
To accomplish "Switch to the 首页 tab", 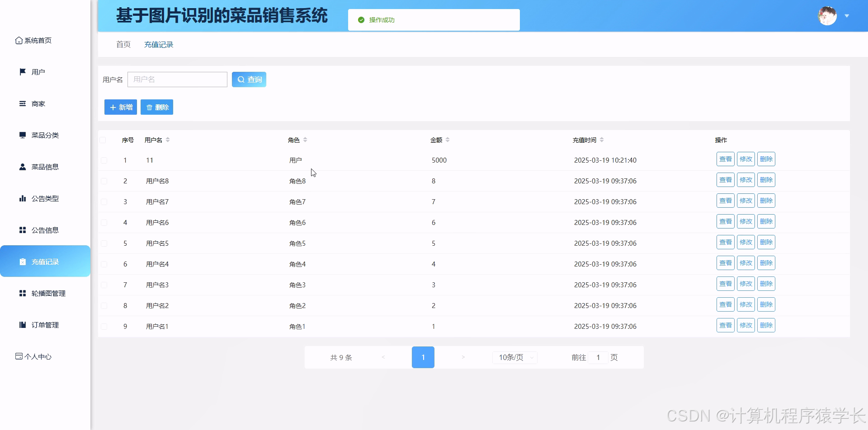I will 123,44.
